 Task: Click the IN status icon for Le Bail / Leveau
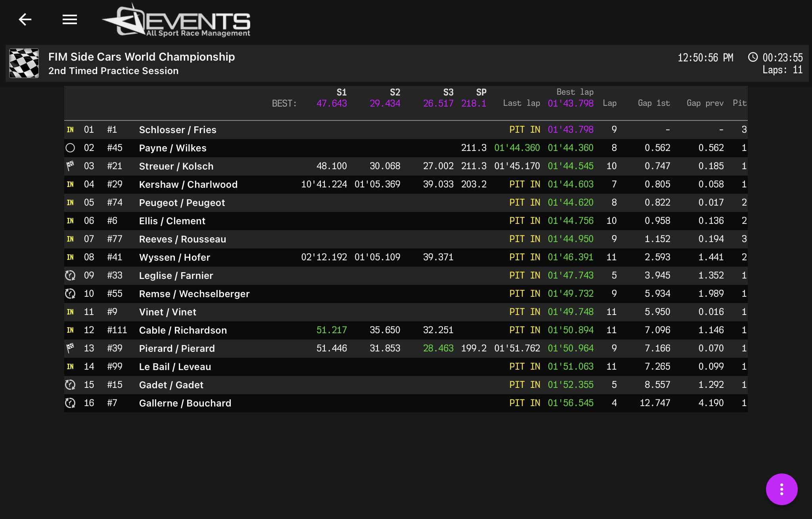(x=70, y=367)
